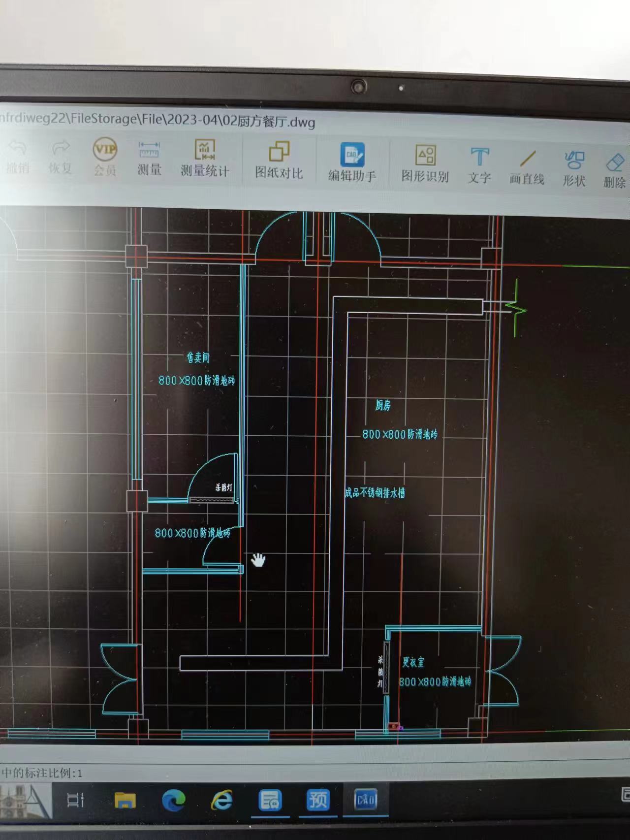Open the 测量统计 measurement statistics tool
Viewport: 630px width, 840px height.
(205, 159)
